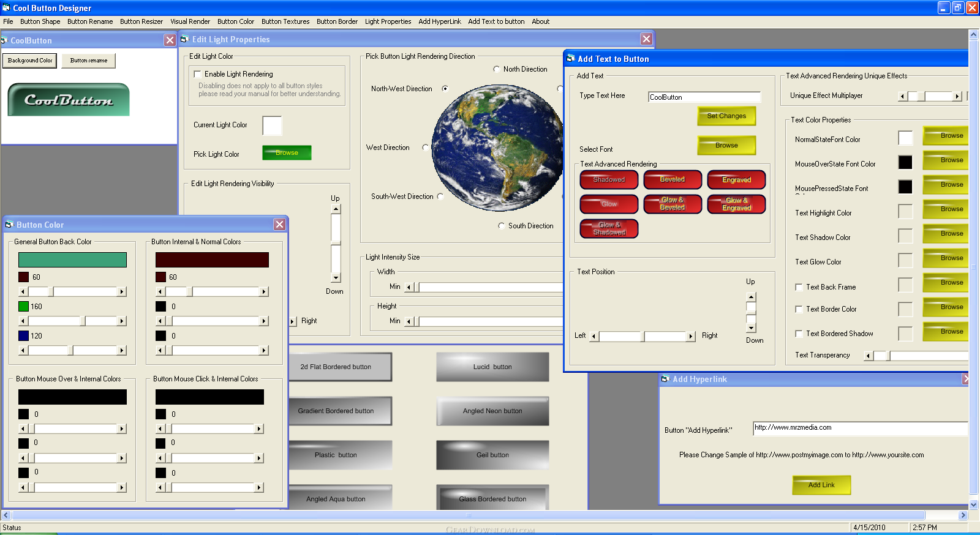Click the Current Light Color swatch
Viewport: 980px width, 535px height.
pos(272,125)
